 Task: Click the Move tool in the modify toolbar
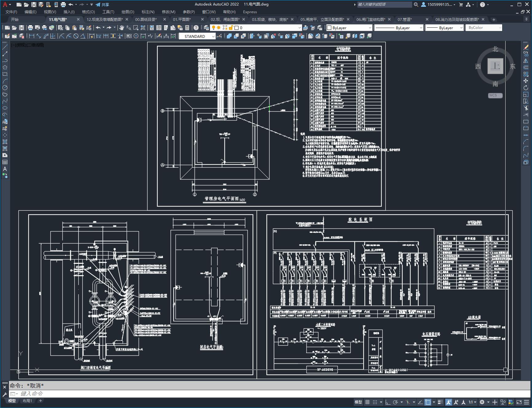coord(526,81)
